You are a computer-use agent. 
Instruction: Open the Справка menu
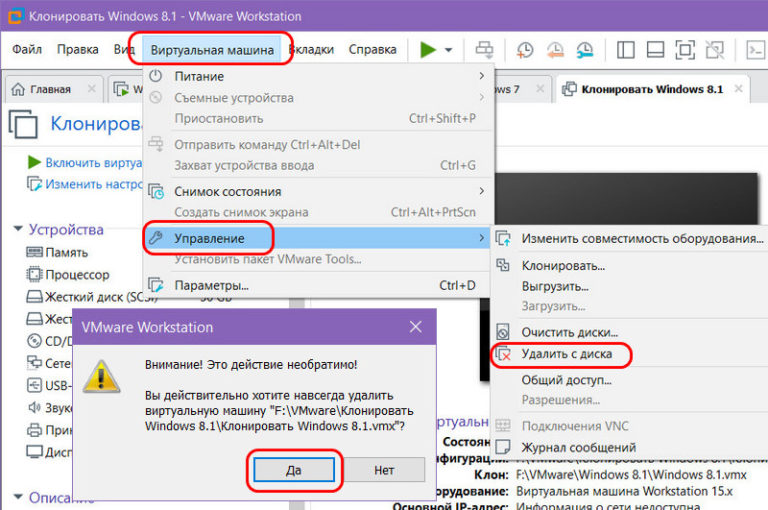click(x=372, y=49)
